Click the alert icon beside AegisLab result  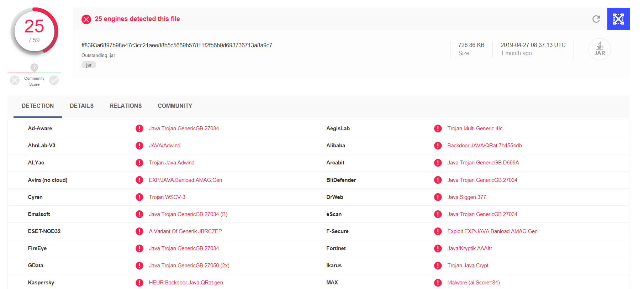tap(438, 128)
